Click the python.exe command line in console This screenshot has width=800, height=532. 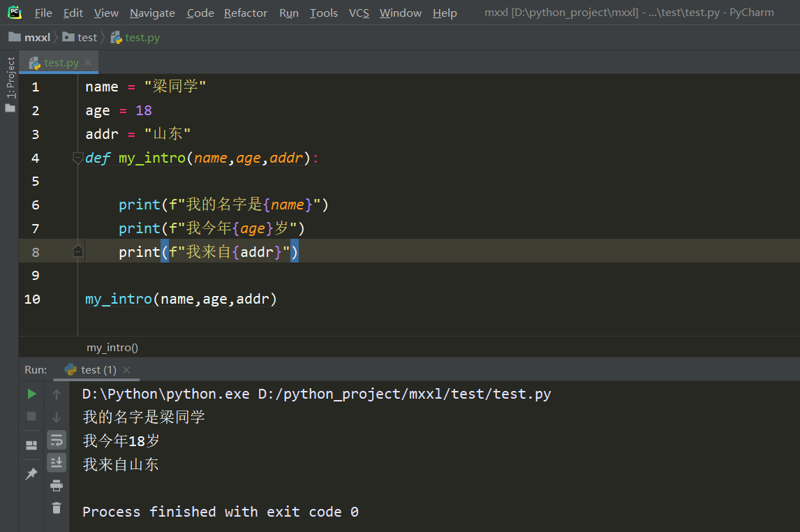click(317, 394)
